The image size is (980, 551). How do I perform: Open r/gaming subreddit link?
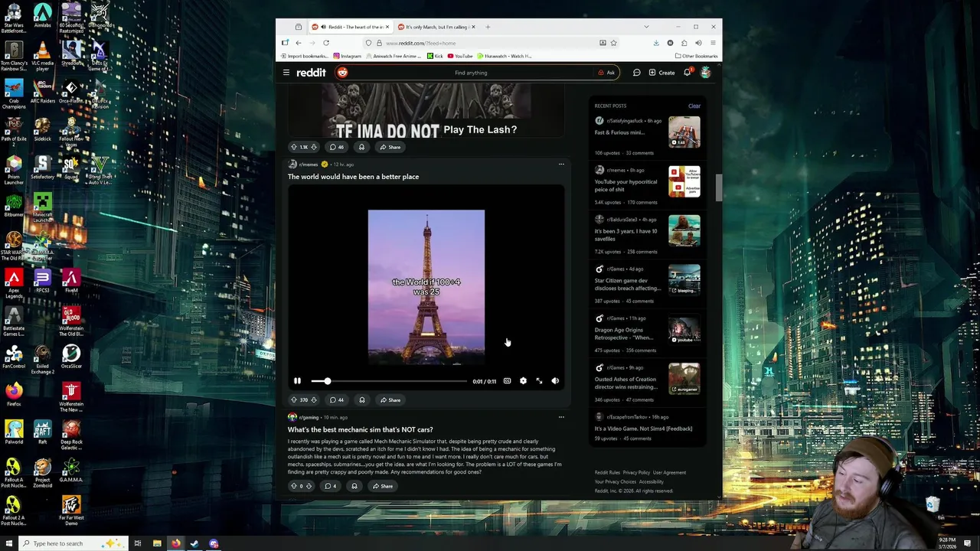tap(309, 417)
